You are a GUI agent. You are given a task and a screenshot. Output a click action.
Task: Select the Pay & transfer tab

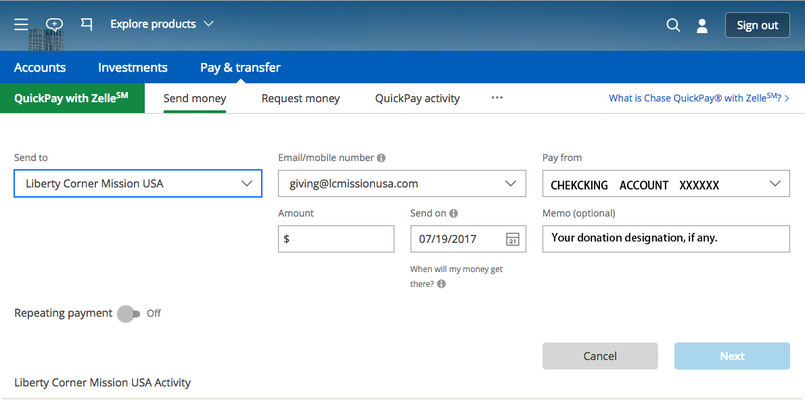[x=240, y=67]
